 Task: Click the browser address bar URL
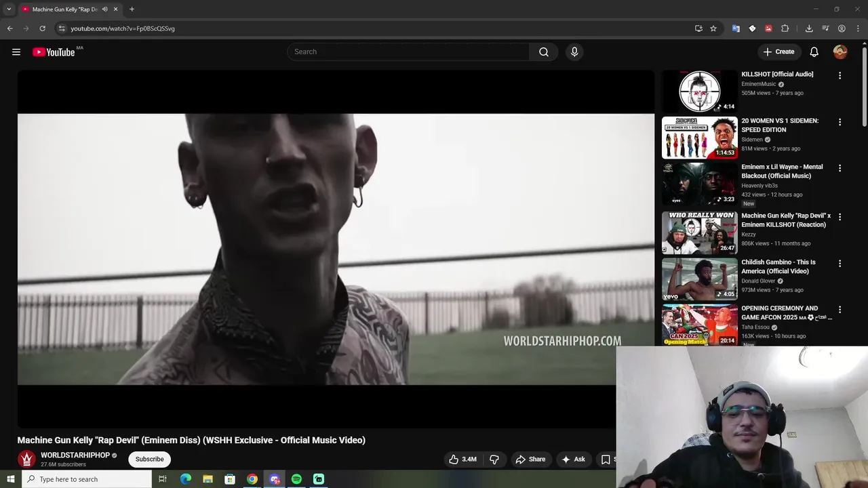(x=123, y=28)
